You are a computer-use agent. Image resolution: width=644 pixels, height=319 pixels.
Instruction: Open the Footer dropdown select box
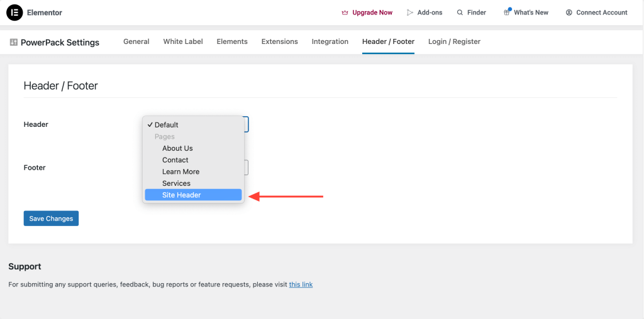coord(247,167)
